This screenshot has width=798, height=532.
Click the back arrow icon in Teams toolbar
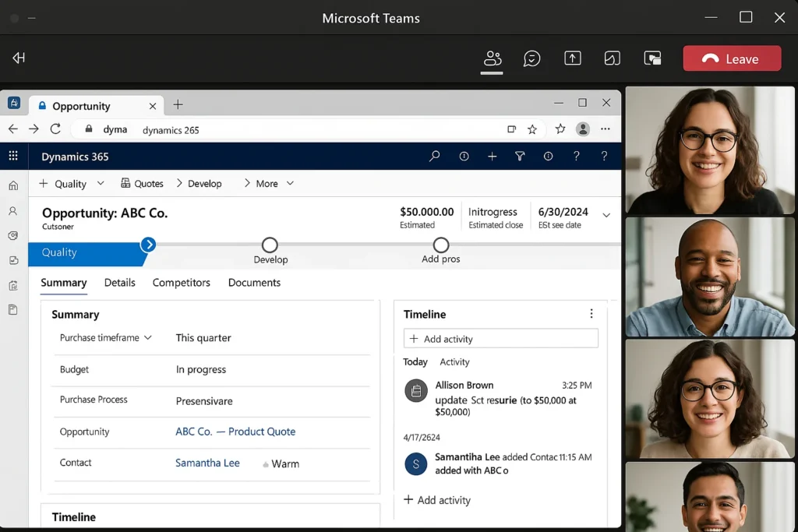pos(19,58)
